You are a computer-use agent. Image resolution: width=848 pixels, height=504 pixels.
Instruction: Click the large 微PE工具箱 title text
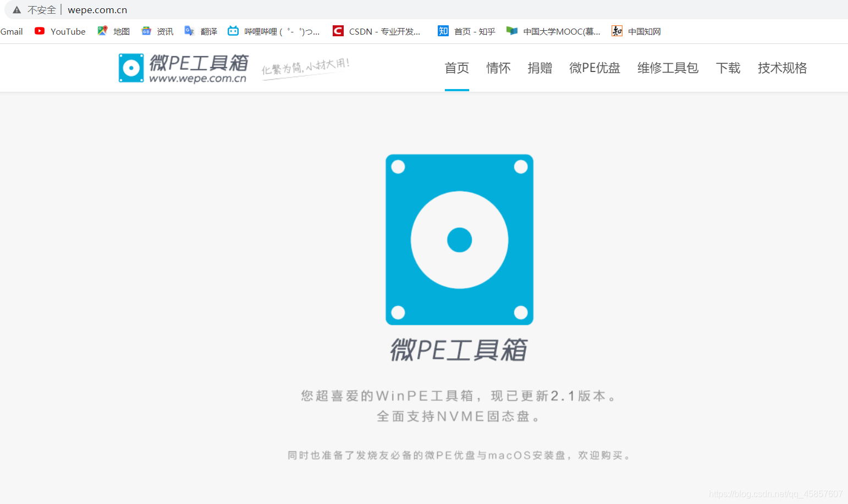click(459, 350)
